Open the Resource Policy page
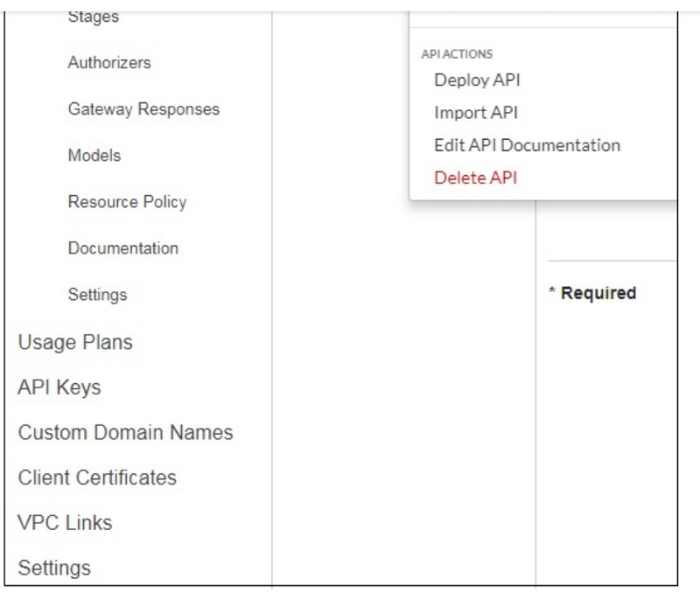This screenshot has height=607, width=700. pyautogui.click(x=127, y=202)
